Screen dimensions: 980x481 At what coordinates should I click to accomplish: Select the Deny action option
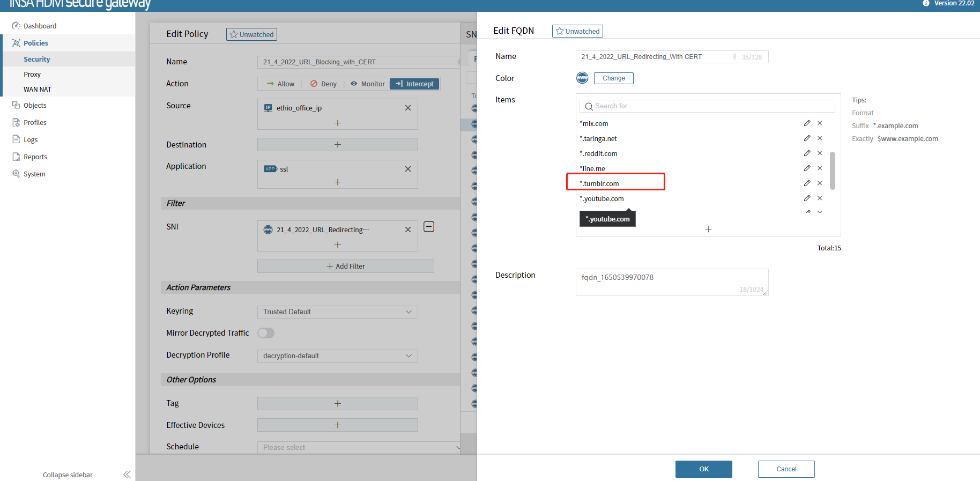[324, 84]
